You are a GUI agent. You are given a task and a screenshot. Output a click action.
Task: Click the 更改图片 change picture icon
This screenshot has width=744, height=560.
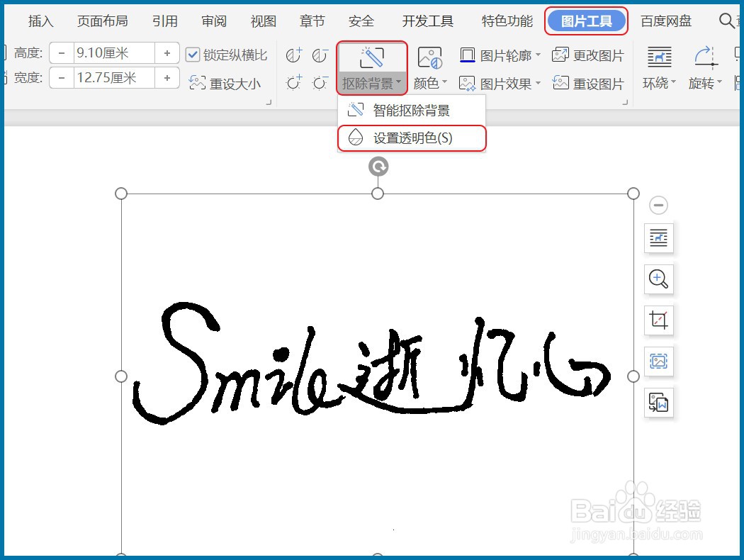559,54
